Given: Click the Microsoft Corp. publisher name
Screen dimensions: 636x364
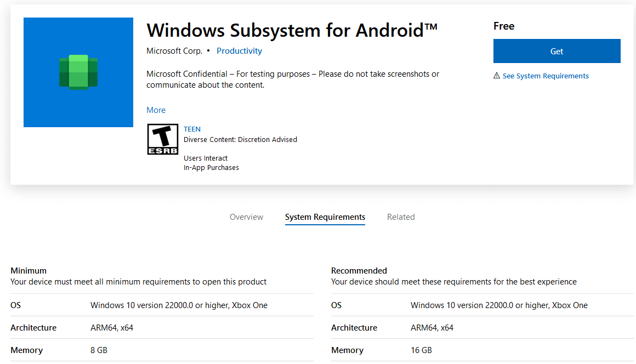Looking at the screenshot, I should 174,50.
